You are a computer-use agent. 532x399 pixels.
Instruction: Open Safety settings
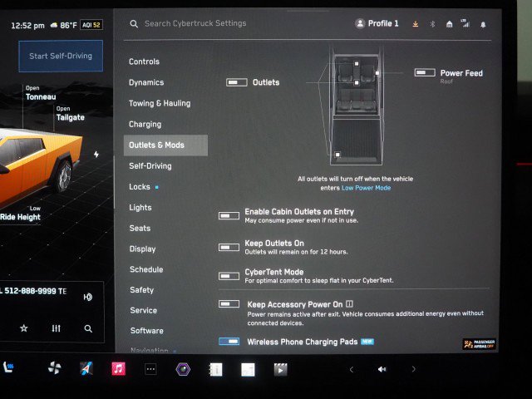pyautogui.click(x=142, y=290)
